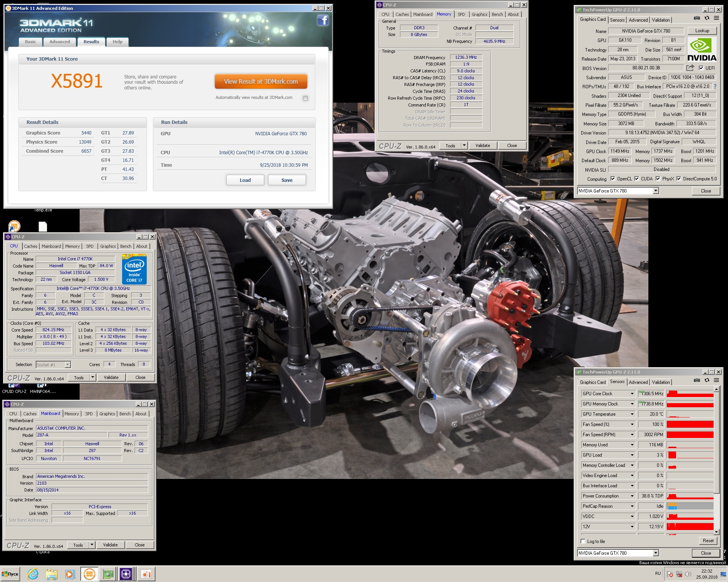This screenshot has width=728, height=582.
Task: Click the Action Center flag tray icon
Action: pyautogui.click(x=670, y=574)
